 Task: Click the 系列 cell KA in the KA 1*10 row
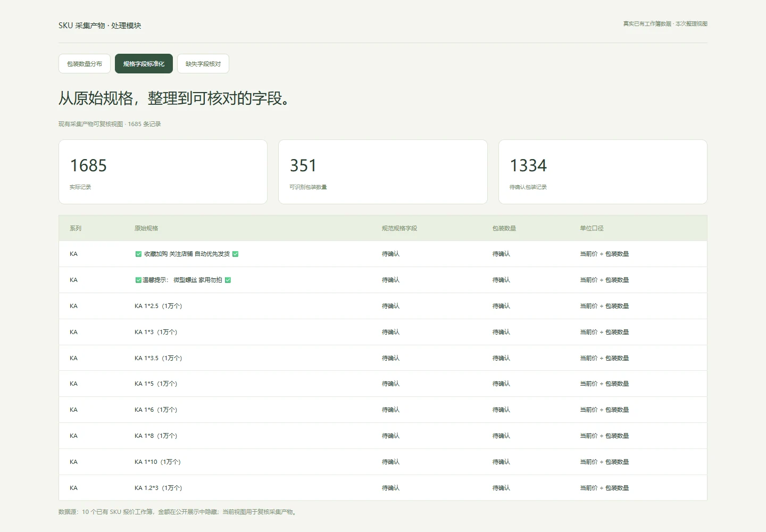click(x=73, y=462)
